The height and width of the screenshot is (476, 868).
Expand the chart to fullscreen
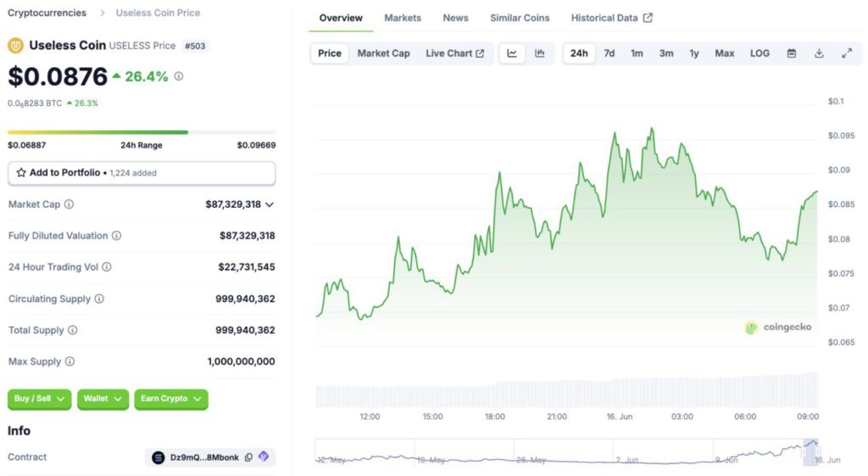846,53
